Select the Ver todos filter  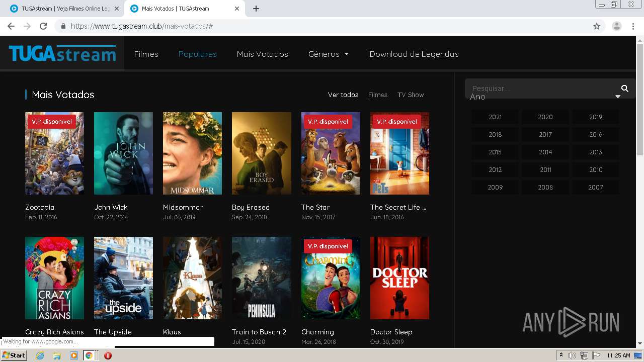click(x=343, y=95)
